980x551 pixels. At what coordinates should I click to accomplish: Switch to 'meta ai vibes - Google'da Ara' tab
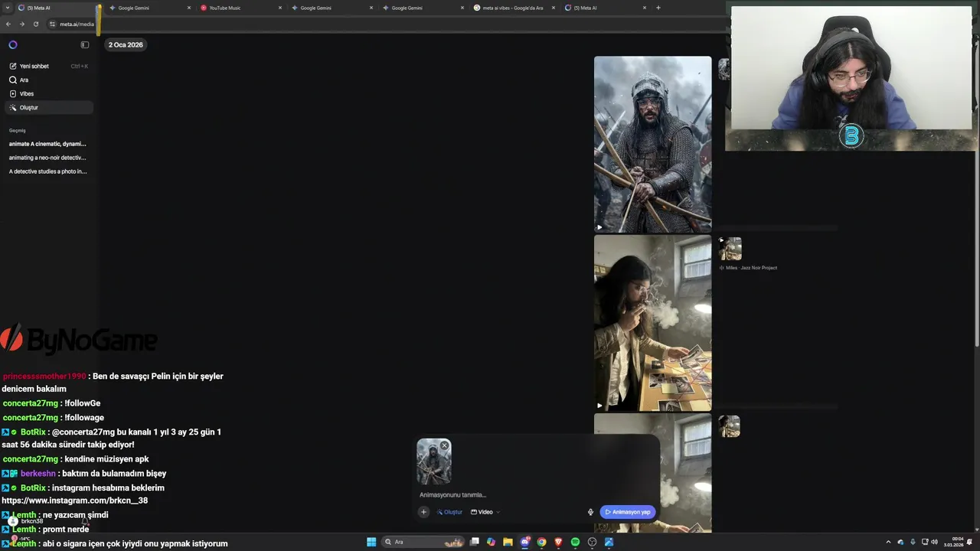513,8
